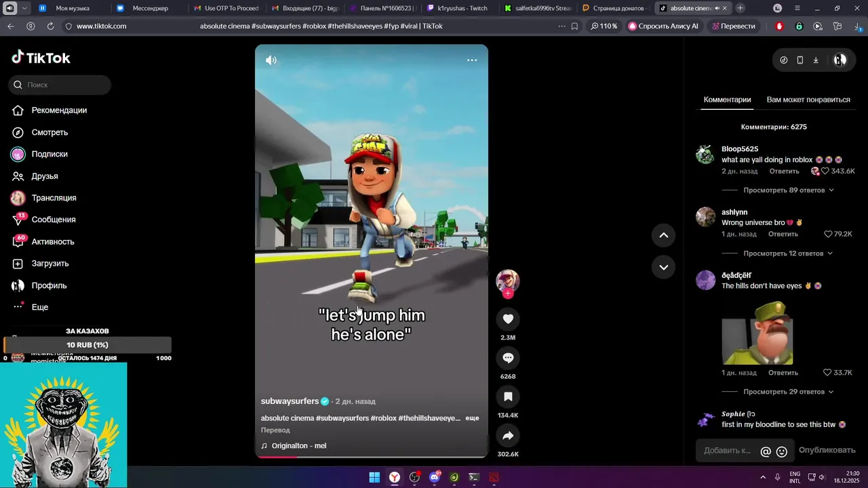Click the Поиск search field
Image resolution: width=868 pixels, height=488 pixels.
point(60,85)
